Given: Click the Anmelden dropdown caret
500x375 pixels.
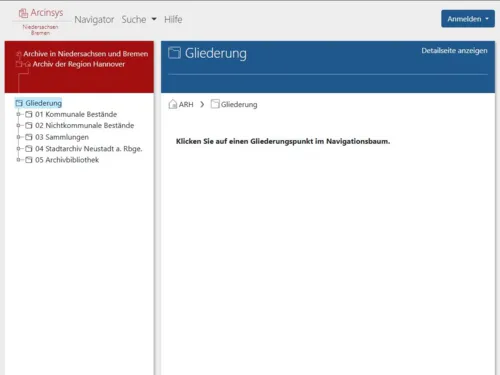Looking at the screenshot, I should (x=487, y=19).
